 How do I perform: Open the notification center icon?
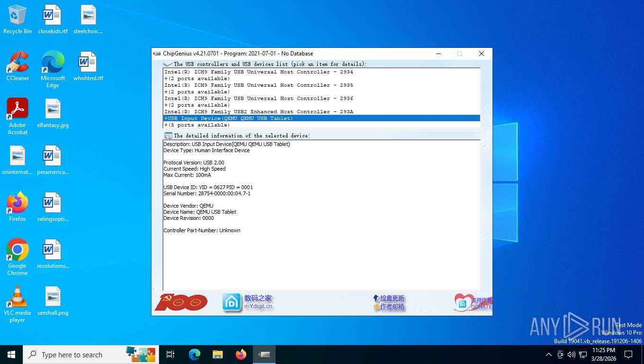(x=628, y=355)
